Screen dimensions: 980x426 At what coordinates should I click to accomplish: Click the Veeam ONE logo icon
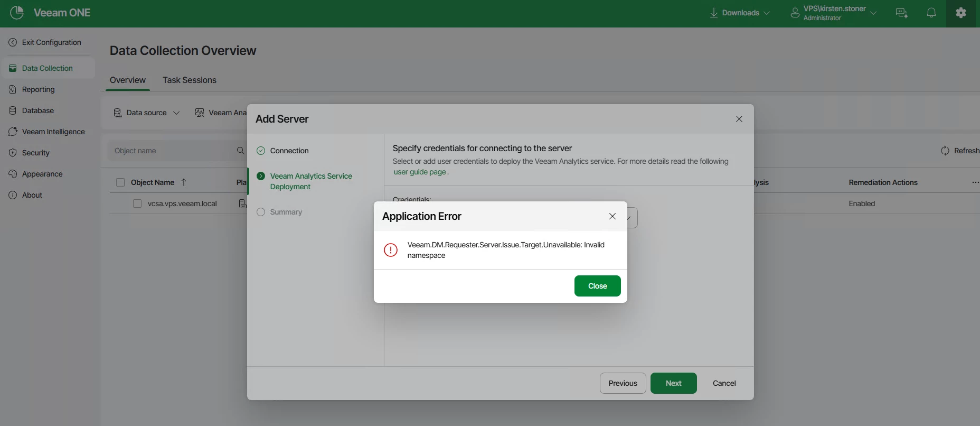[17, 13]
